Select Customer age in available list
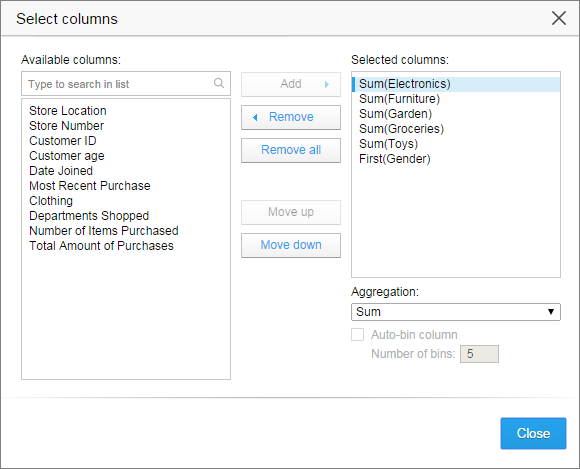580x469 pixels. point(67,156)
